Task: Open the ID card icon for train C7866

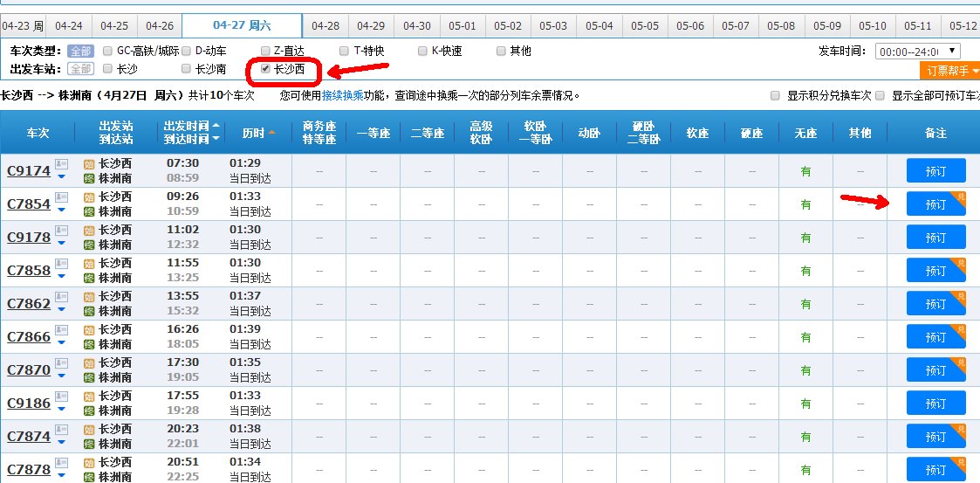Action: pyautogui.click(x=61, y=330)
